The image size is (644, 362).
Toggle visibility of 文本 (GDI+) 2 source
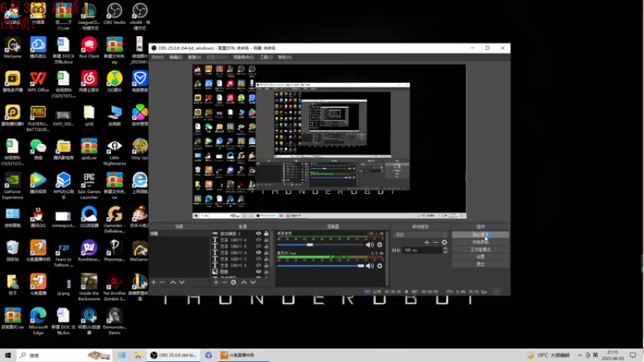pos(258,265)
